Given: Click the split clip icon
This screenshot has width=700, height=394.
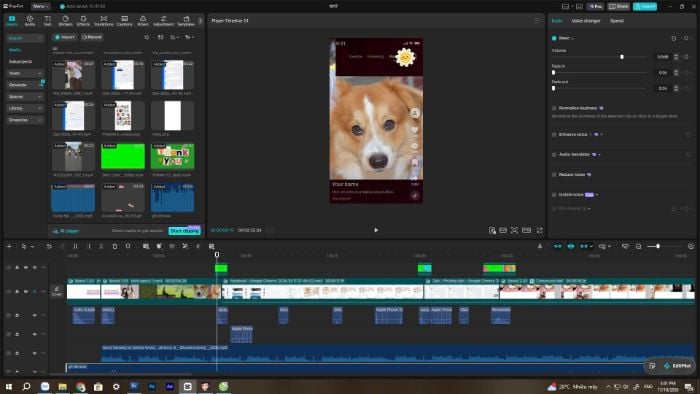Looking at the screenshot, I should 75,246.
